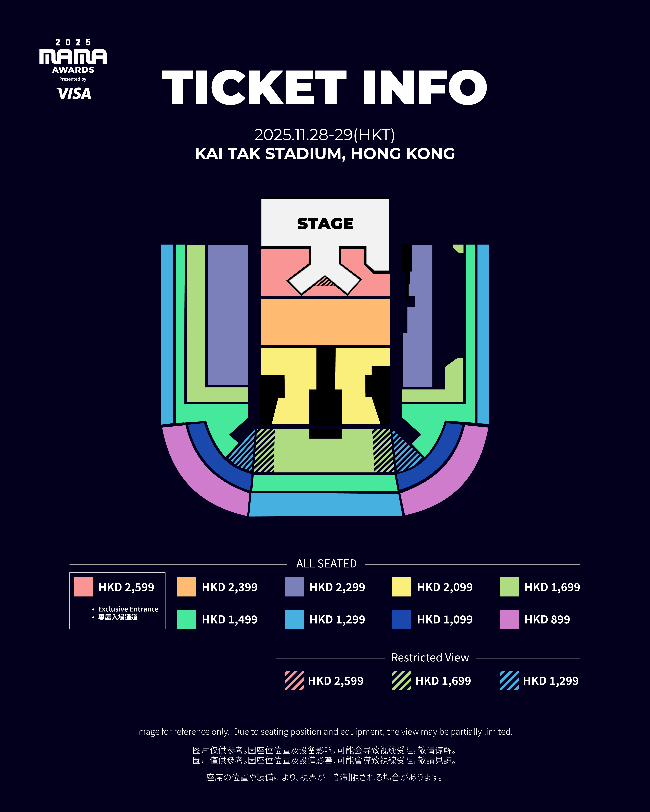Pick the yellow HKD 2,099 legend swatch
Viewport: 650px width, 812px height.
tap(402, 587)
